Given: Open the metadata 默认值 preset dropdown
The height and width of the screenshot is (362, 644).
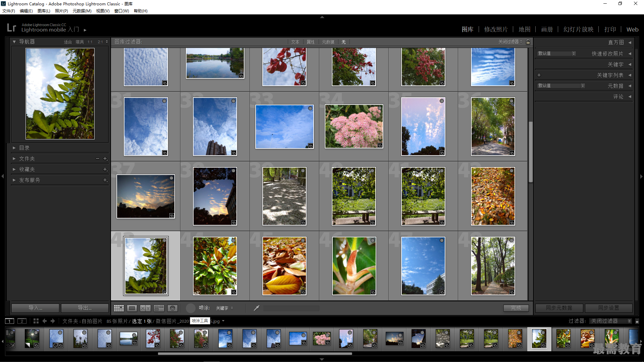Looking at the screenshot, I should 561,86.
